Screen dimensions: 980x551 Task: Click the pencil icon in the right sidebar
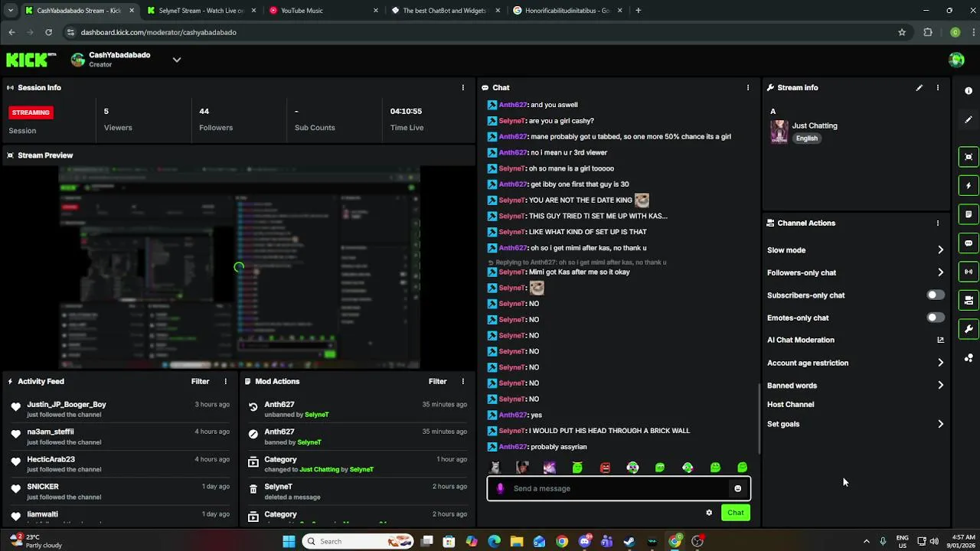pyautogui.click(x=969, y=119)
